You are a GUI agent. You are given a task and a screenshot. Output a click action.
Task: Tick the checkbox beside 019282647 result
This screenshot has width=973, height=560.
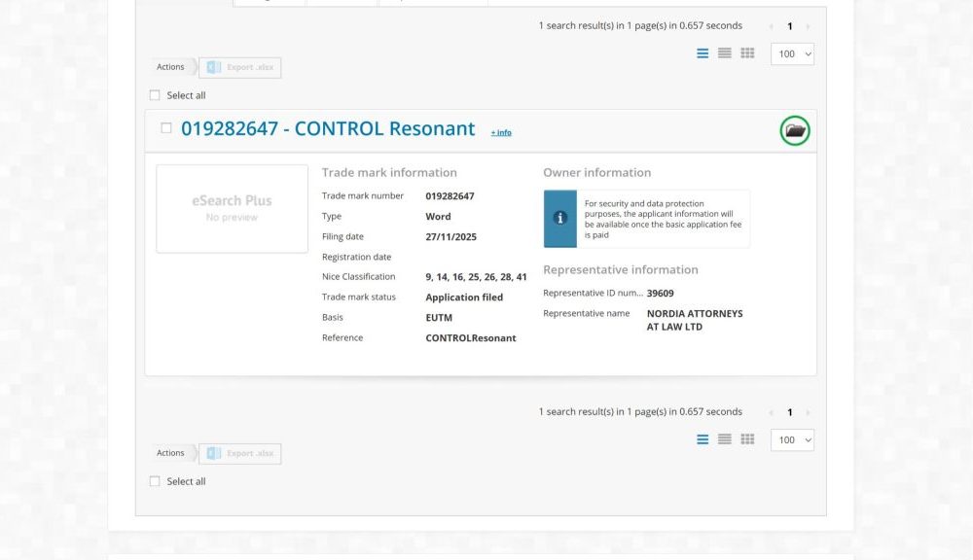coord(166,128)
